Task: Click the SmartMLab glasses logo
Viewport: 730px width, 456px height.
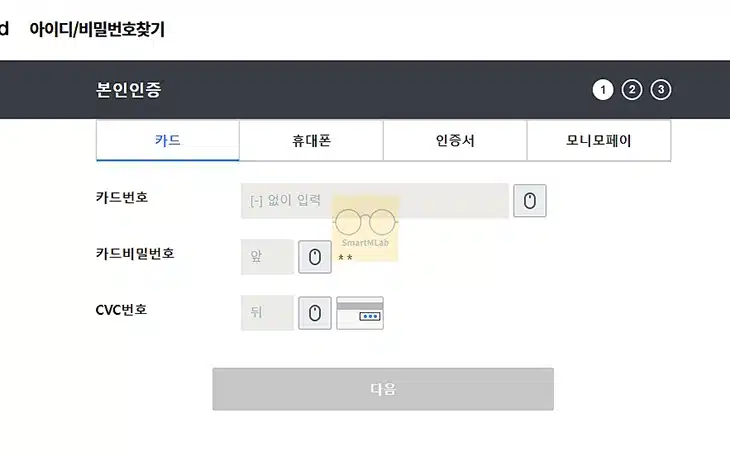Action: [x=365, y=226]
